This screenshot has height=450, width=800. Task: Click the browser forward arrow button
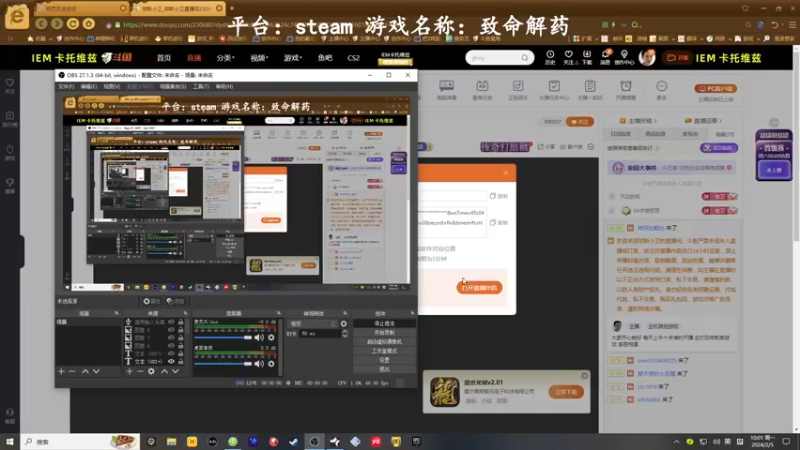tap(57, 23)
